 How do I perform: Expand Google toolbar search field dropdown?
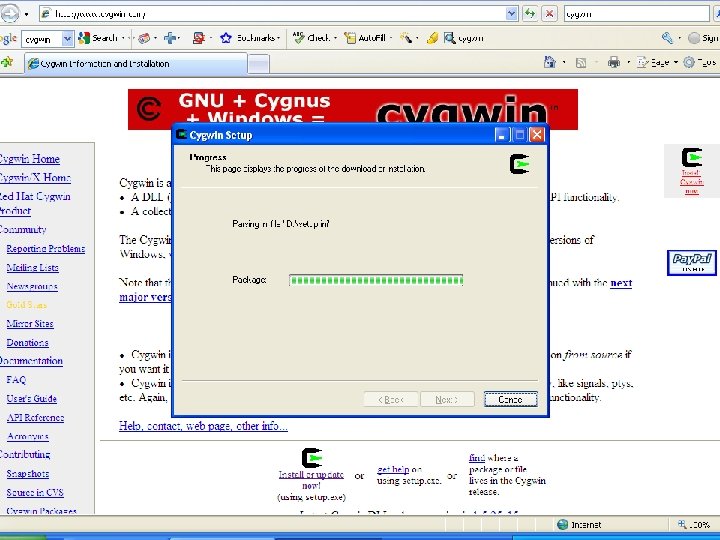tap(68, 39)
